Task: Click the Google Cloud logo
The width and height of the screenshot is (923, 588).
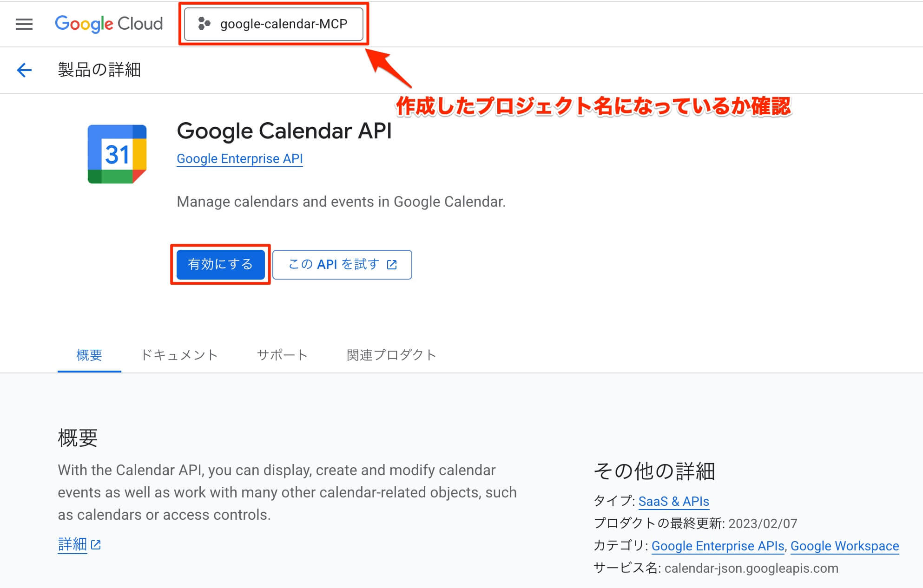Action: point(109,24)
